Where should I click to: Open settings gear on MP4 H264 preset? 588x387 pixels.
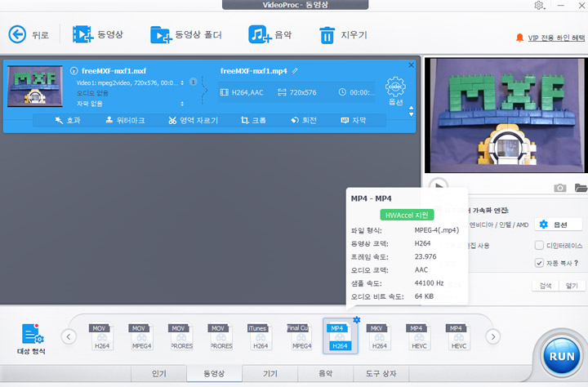(x=357, y=320)
